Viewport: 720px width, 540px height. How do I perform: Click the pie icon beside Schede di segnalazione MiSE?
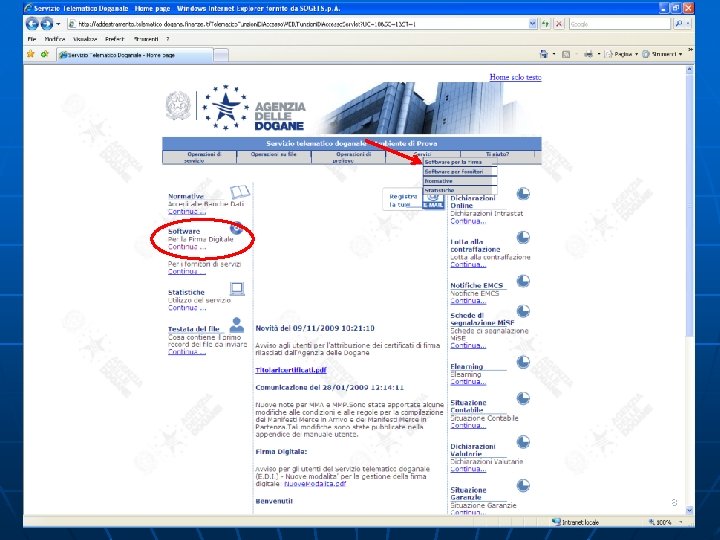tap(523, 311)
